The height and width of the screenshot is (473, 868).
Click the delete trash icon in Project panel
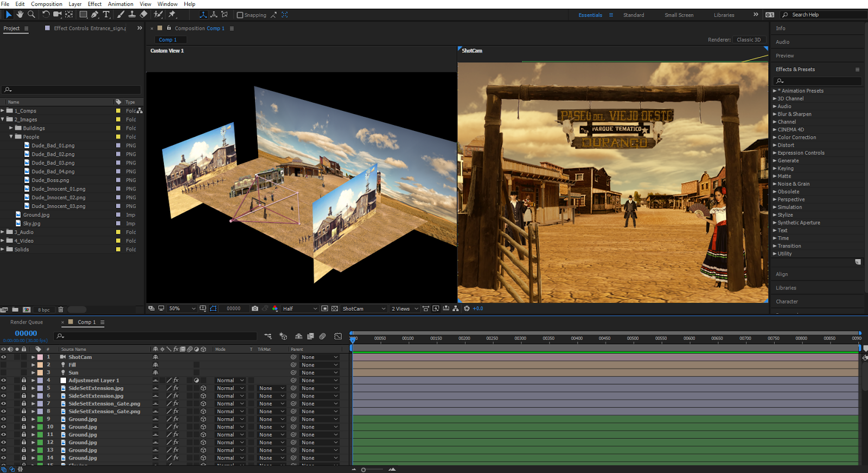pyautogui.click(x=61, y=310)
